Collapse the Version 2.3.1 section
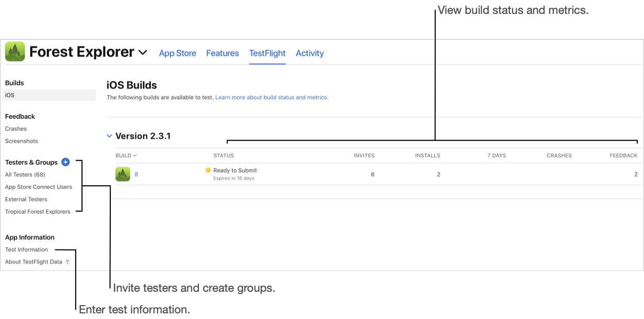Viewport: 644px width, 319px height. click(x=109, y=136)
